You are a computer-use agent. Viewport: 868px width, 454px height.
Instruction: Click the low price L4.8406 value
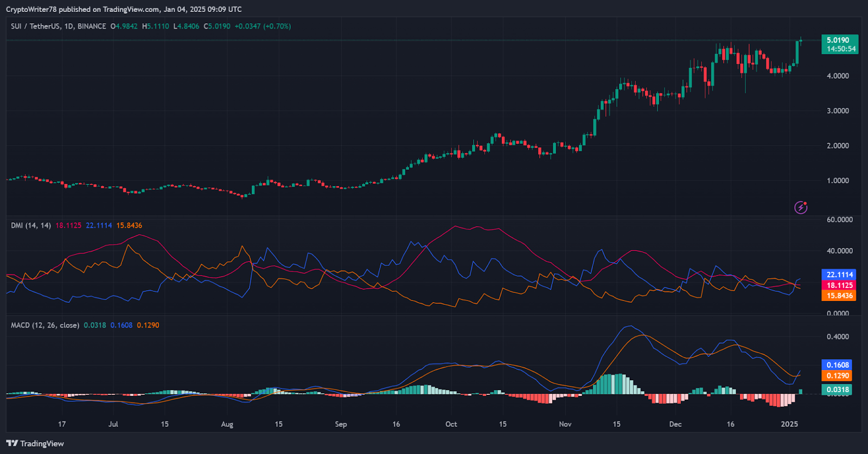point(187,26)
